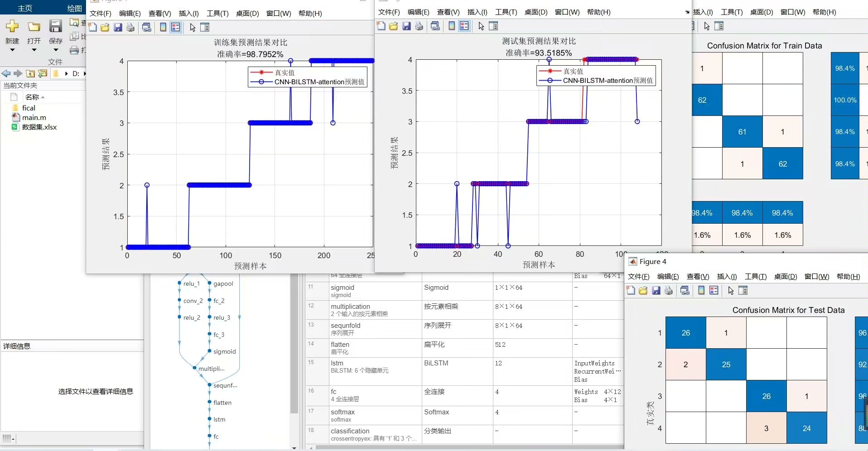
Task: Open 桌面(D) menu in Figure 4
Action: (x=785, y=277)
